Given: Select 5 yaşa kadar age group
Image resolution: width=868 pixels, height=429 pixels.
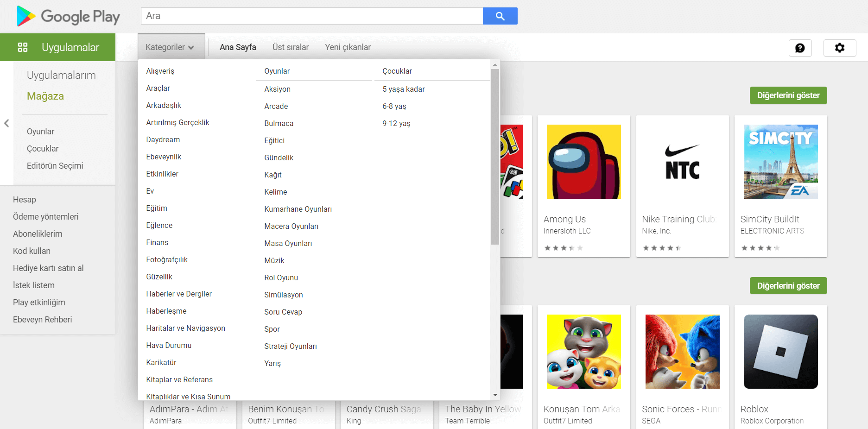Looking at the screenshot, I should (403, 89).
